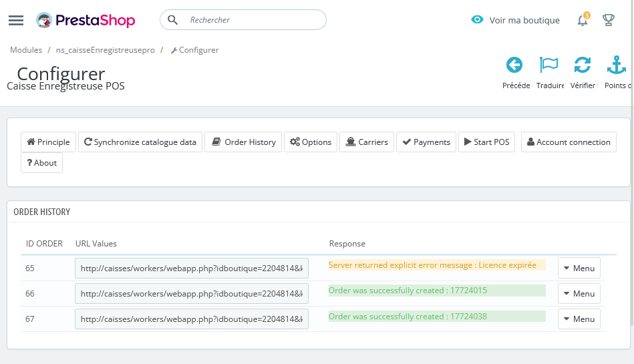Switch to the Order History tab
This screenshot has height=364, width=634.
243,142
